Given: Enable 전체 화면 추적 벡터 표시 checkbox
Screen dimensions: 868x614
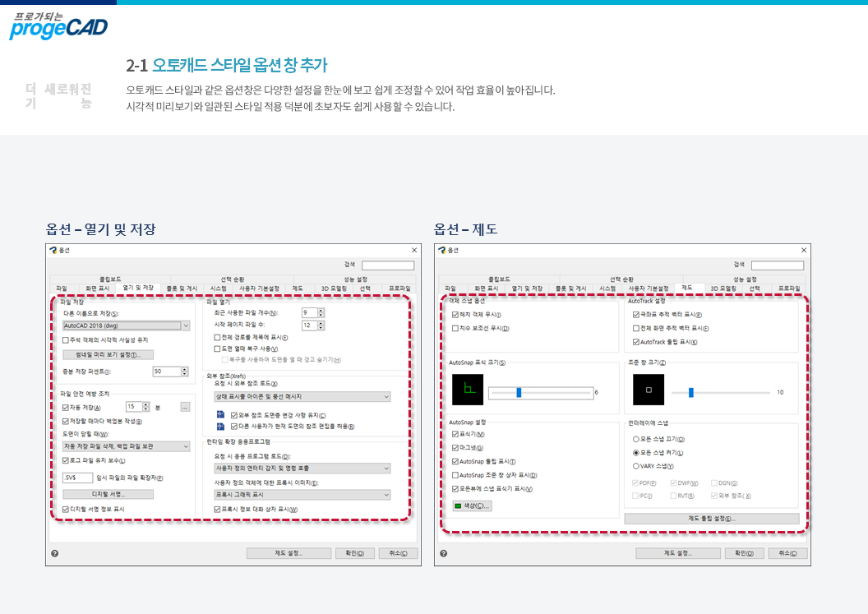Looking at the screenshot, I should (636, 328).
